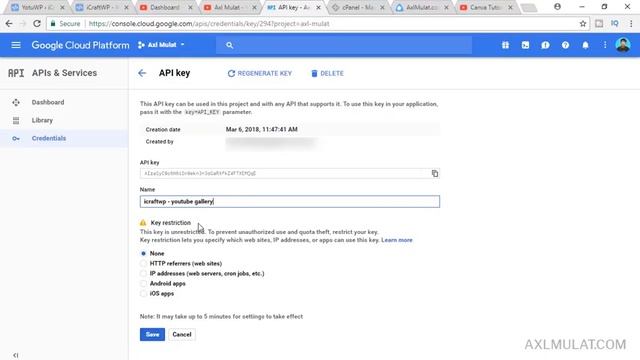The image size is (640, 360).
Task: Click DELETE key button
Action: [x=327, y=73]
